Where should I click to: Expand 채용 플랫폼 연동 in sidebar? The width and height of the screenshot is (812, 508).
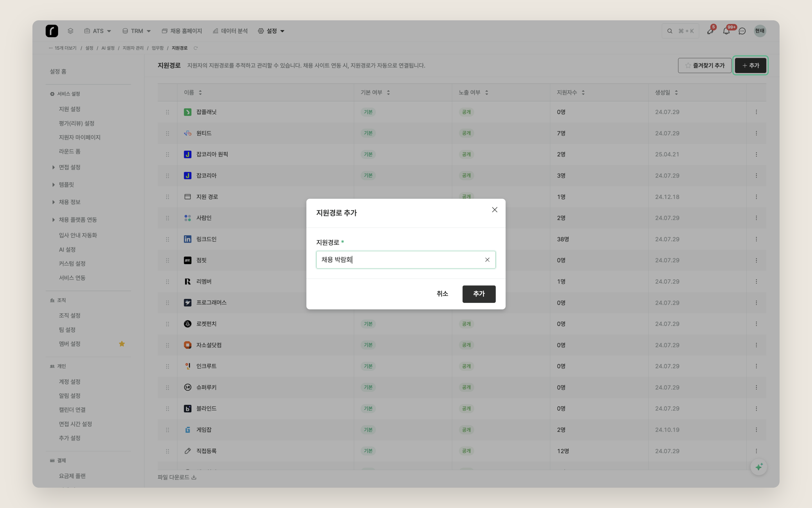click(53, 220)
